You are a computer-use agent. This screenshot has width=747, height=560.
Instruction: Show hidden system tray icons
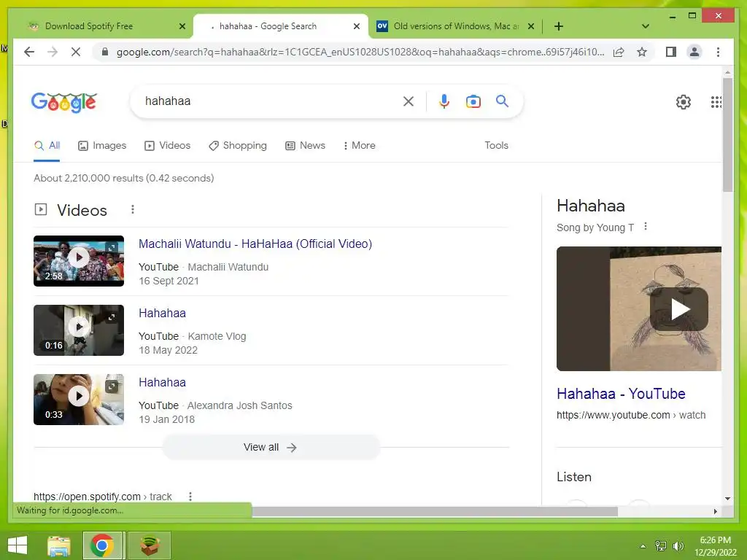(643, 546)
